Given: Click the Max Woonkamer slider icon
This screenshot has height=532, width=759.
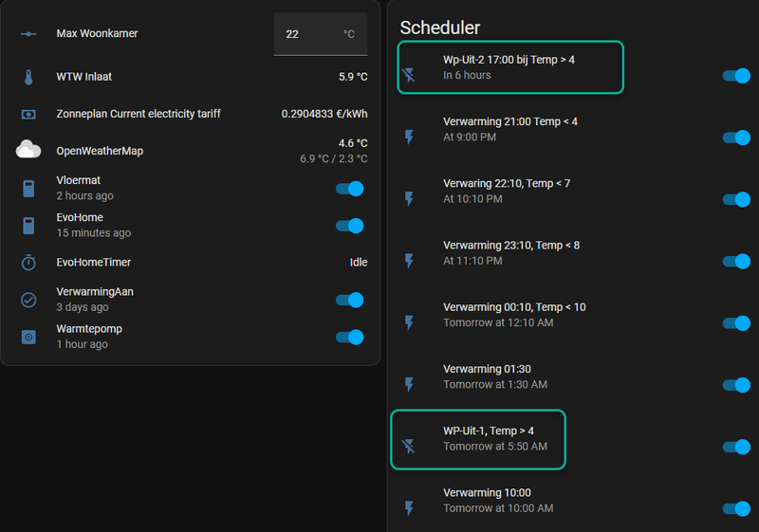Looking at the screenshot, I should pyautogui.click(x=28, y=34).
